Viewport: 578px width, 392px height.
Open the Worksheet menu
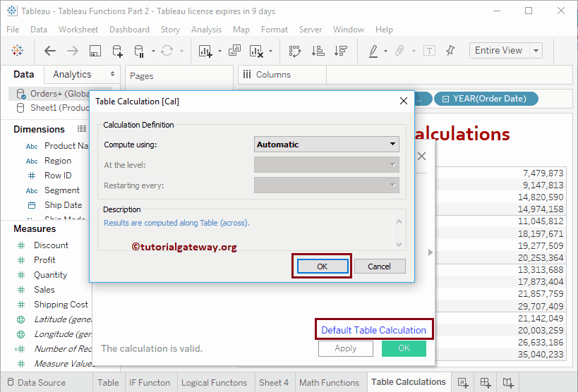(78, 30)
